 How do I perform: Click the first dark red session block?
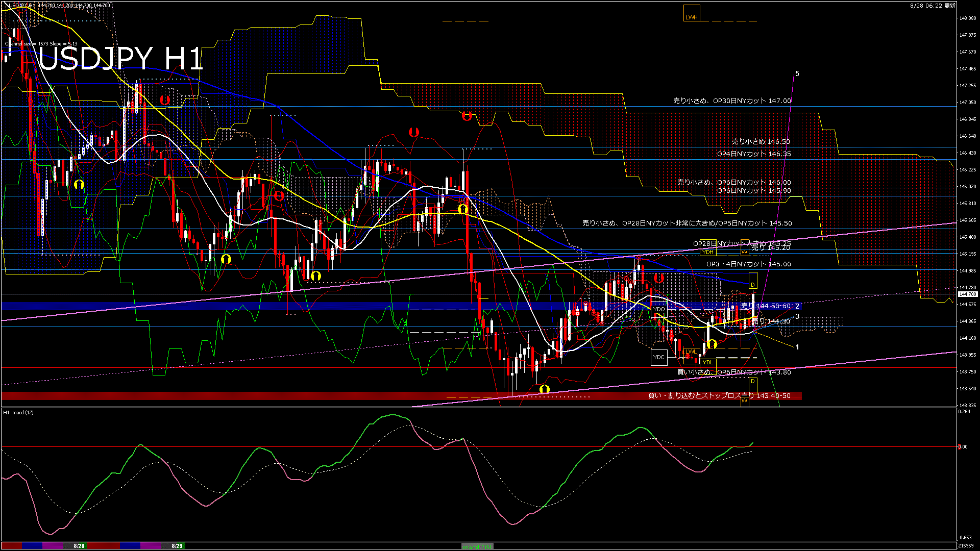pyautogui.click(x=12, y=546)
